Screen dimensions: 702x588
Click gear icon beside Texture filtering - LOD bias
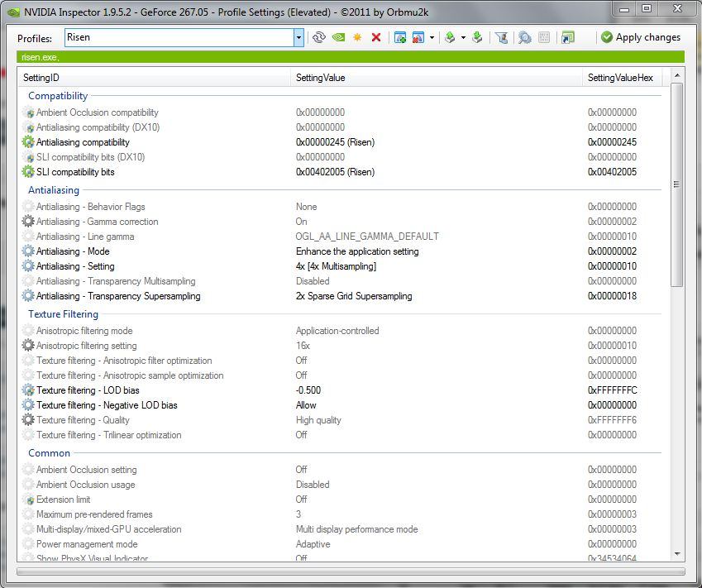coord(28,390)
